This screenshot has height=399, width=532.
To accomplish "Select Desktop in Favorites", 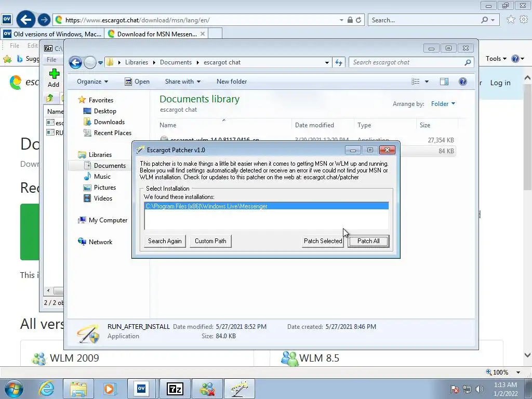I will pos(105,111).
